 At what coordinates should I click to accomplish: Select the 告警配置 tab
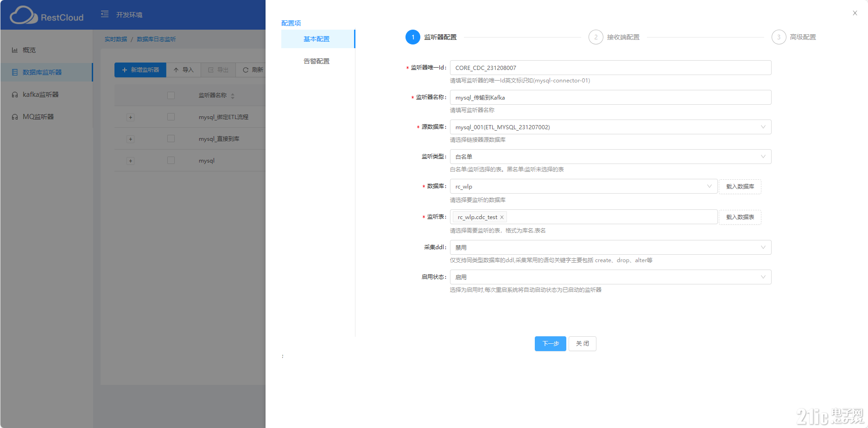318,61
